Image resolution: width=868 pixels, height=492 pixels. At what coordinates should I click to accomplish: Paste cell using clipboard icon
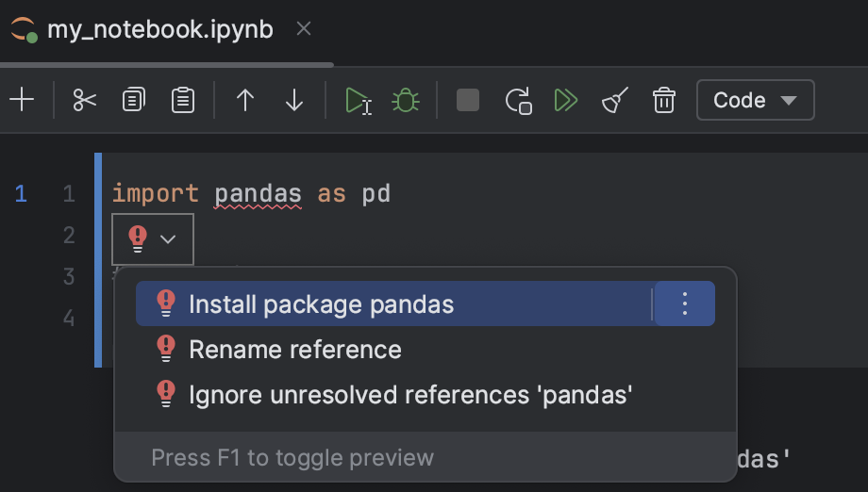183,100
